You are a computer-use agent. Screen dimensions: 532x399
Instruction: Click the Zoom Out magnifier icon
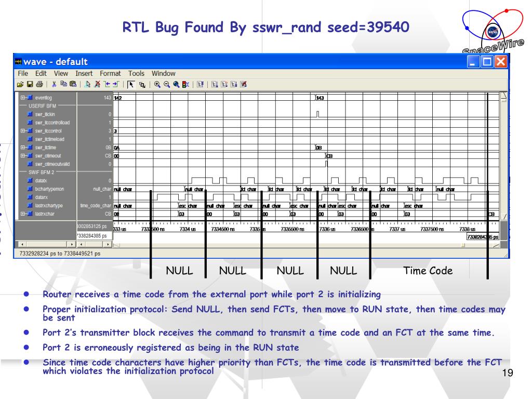167,85
